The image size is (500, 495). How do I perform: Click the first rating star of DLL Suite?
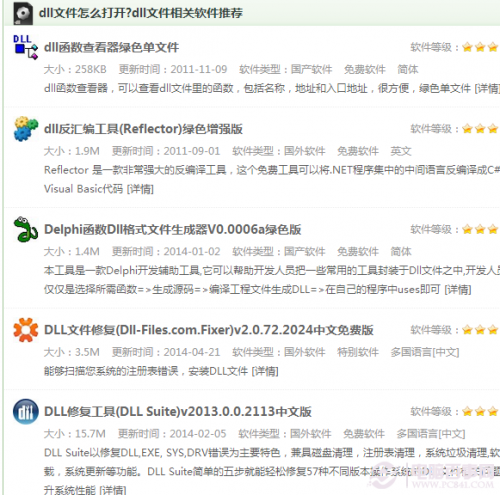(467, 412)
